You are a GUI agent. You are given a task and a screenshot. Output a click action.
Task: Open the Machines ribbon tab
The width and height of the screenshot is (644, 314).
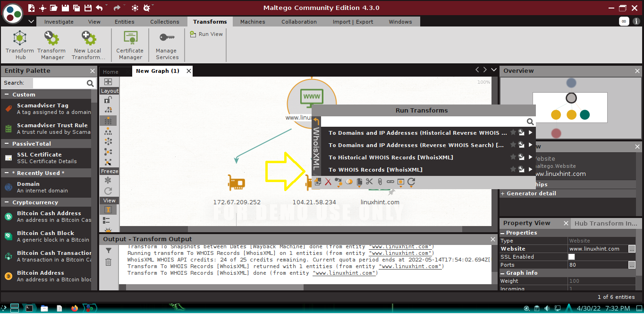(253, 22)
